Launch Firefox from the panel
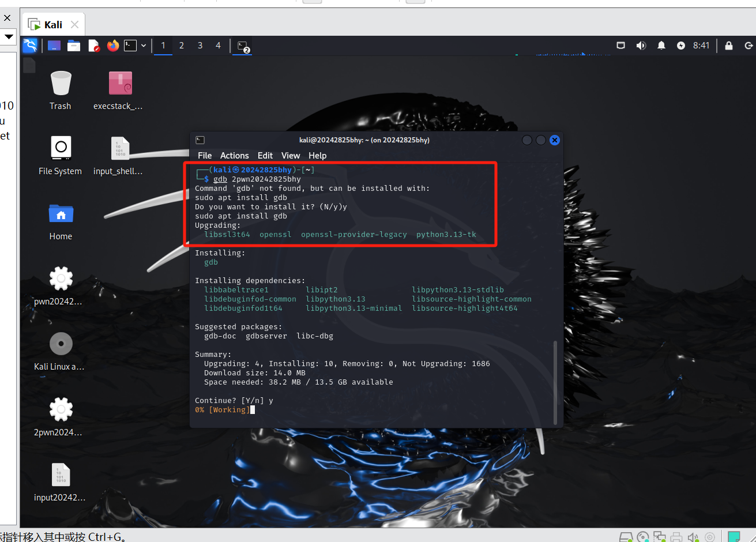756x542 pixels. (113, 46)
